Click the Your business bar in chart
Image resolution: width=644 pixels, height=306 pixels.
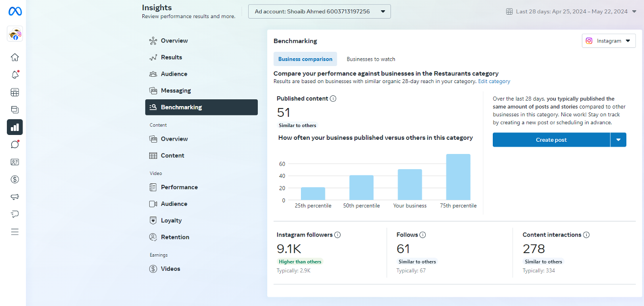(x=410, y=184)
